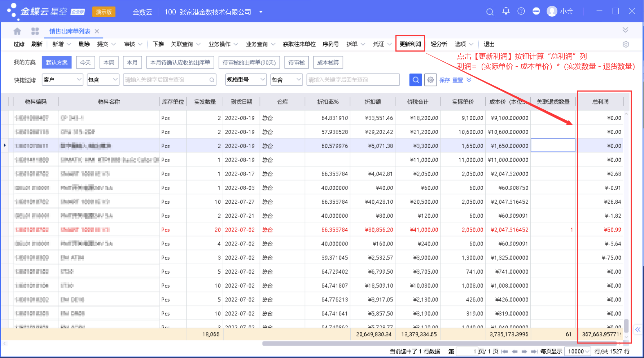Image resolution: width=644 pixels, height=358 pixels.
Task: Sort by 实发数量 column header
Action: (205, 102)
